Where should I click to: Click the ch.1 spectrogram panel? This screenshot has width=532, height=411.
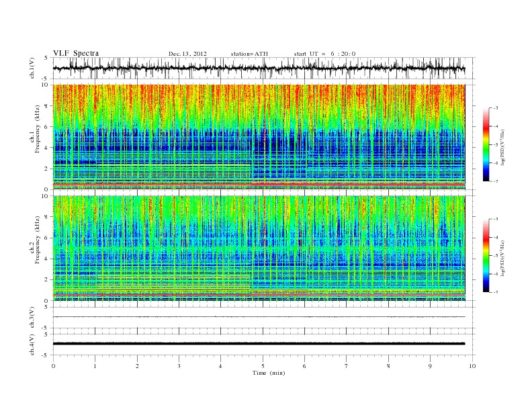pyautogui.click(x=259, y=137)
